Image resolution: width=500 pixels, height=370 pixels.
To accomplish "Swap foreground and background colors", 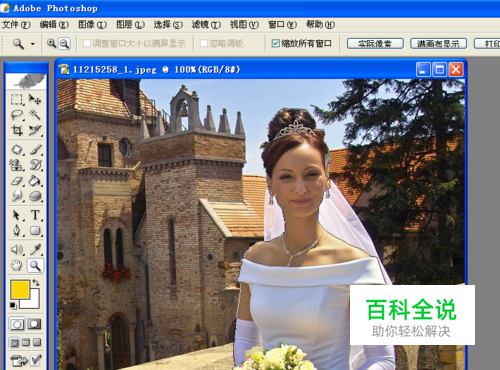I will (35, 283).
